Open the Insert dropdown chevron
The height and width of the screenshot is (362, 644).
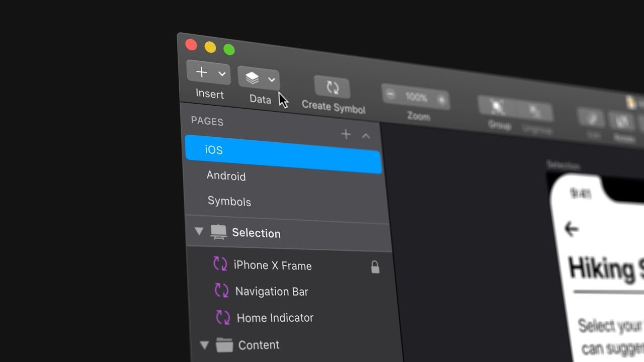coord(222,74)
